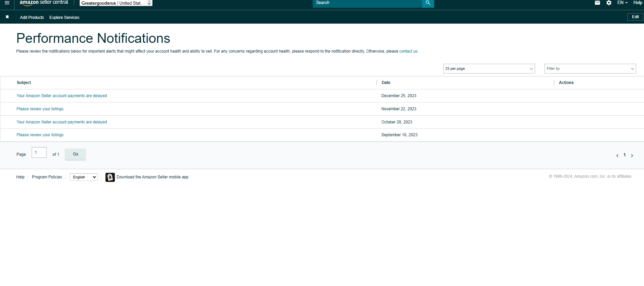Click the Subject column header
This screenshot has width=644, height=286.
[24, 83]
